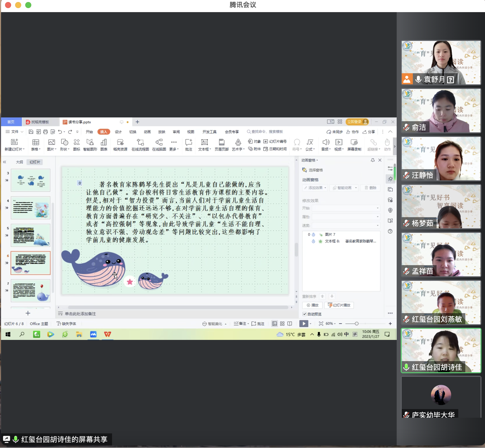Select slide 7 thumbnail
485x448 pixels.
point(30,290)
